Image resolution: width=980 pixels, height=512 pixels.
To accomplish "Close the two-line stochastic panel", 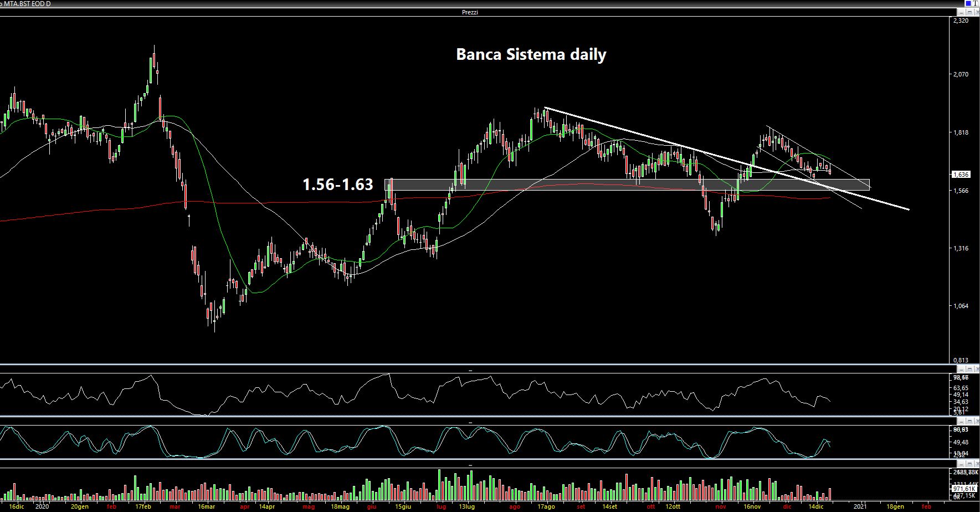I will 977,421.
